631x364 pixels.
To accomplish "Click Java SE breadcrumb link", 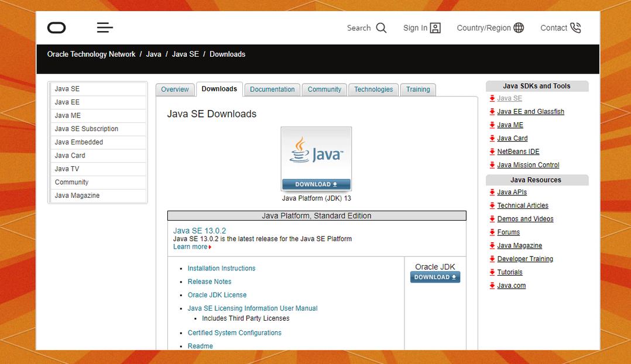I will point(185,54).
